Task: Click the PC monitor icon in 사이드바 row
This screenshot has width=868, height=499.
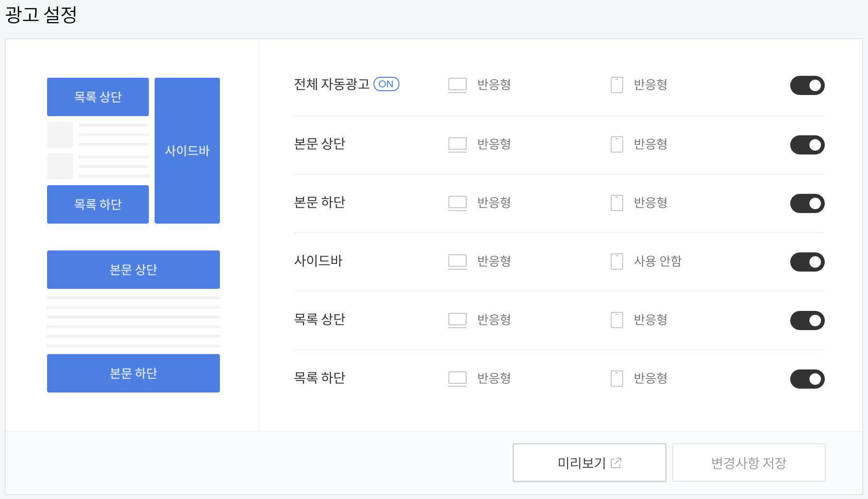Action: (x=458, y=261)
